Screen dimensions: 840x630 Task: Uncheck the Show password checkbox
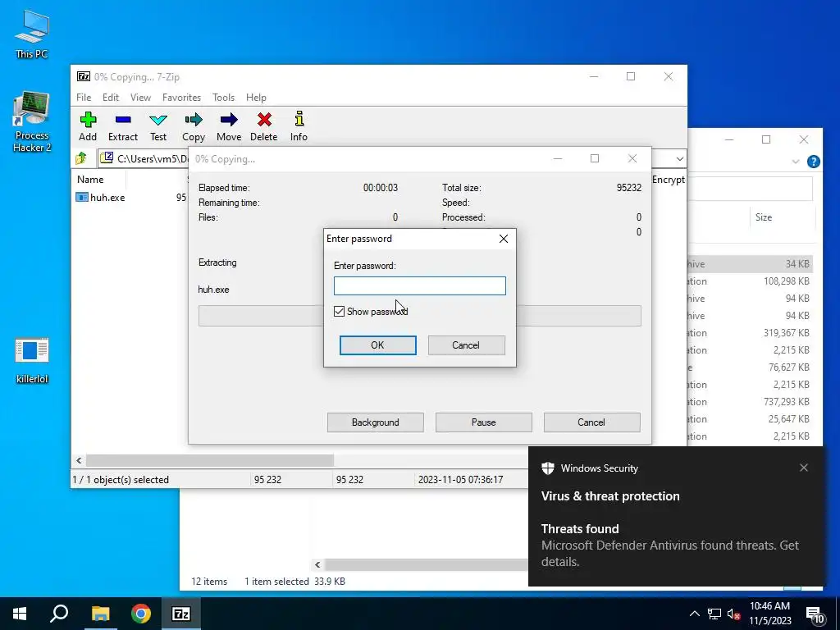pos(339,311)
